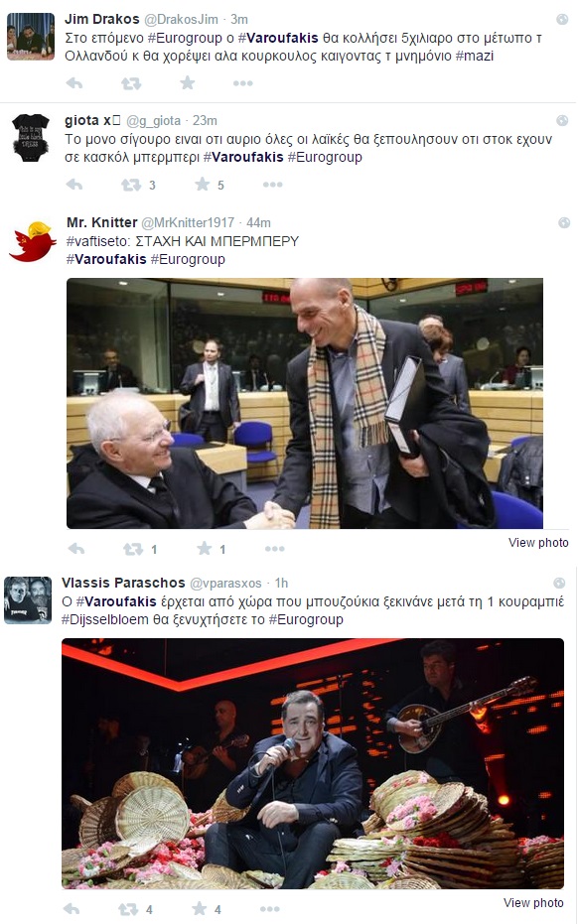Open more options on Mr. Knitter's tweet
This screenshot has width=578, height=924.
pyautogui.click(x=275, y=549)
